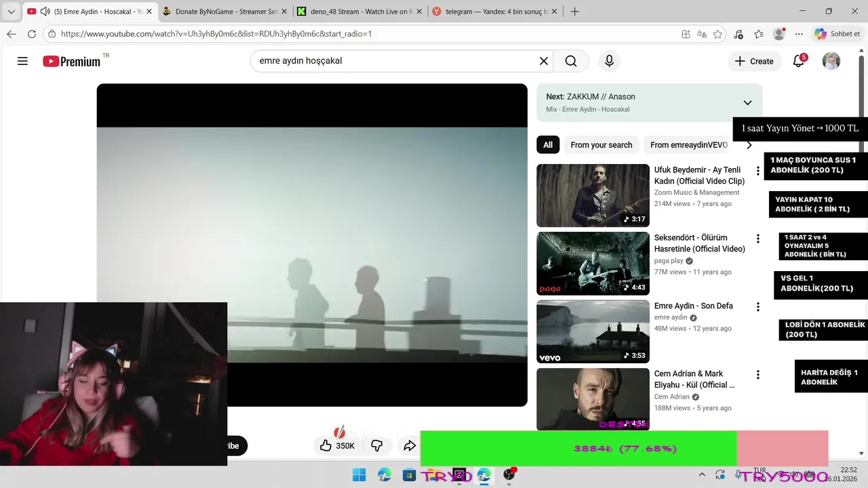The width and height of the screenshot is (868, 488).
Task: Open OBS Studio from taskbar
Action: click(509, 474)
